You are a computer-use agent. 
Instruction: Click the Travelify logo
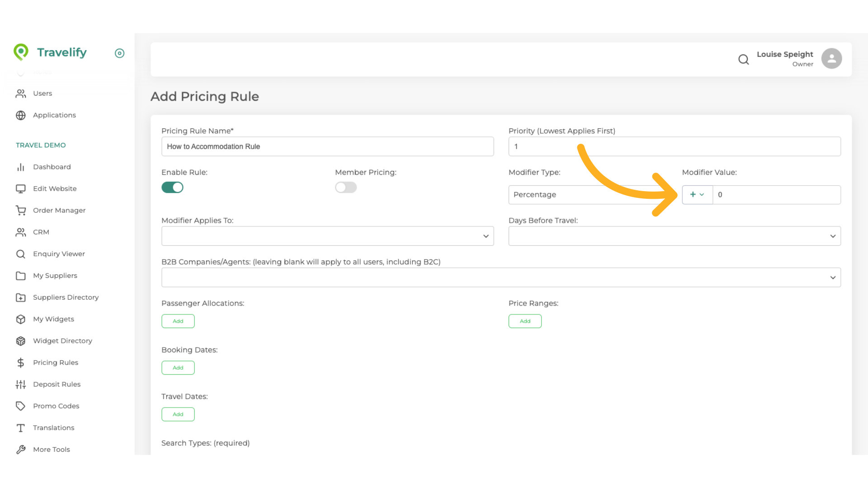click(50, 52)
